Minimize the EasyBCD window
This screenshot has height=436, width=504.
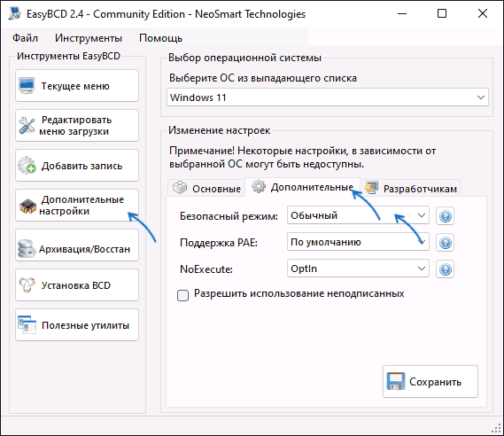(402, 13)
